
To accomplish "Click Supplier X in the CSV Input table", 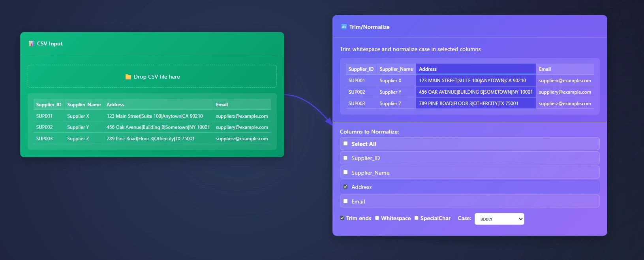I will click(x=84, y=116).
